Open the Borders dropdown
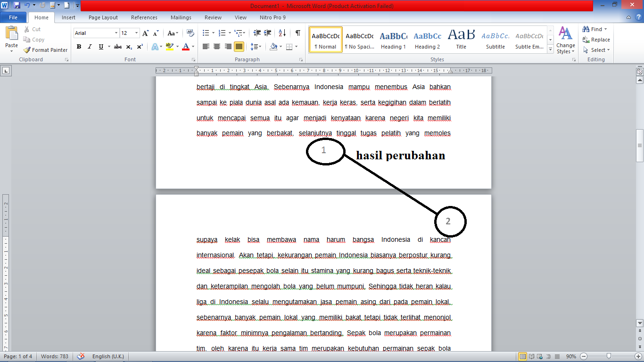The image size is (644, 362). coord(295,47)
